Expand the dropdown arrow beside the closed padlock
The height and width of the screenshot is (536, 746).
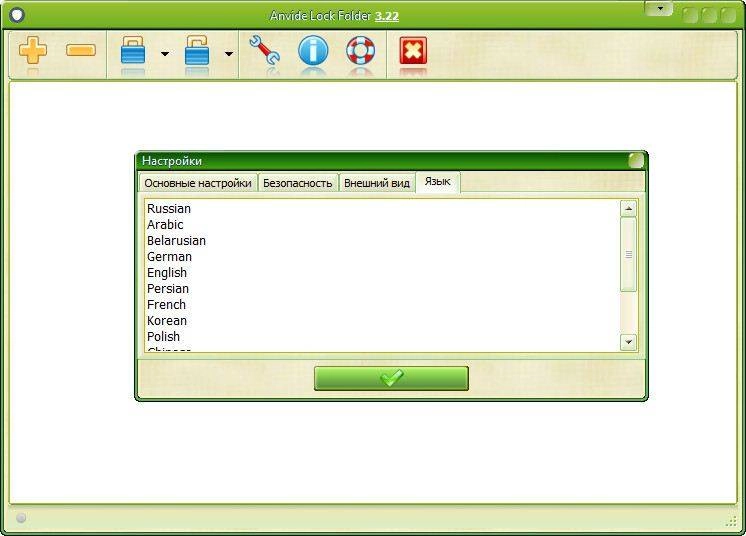tap(165, 54)
